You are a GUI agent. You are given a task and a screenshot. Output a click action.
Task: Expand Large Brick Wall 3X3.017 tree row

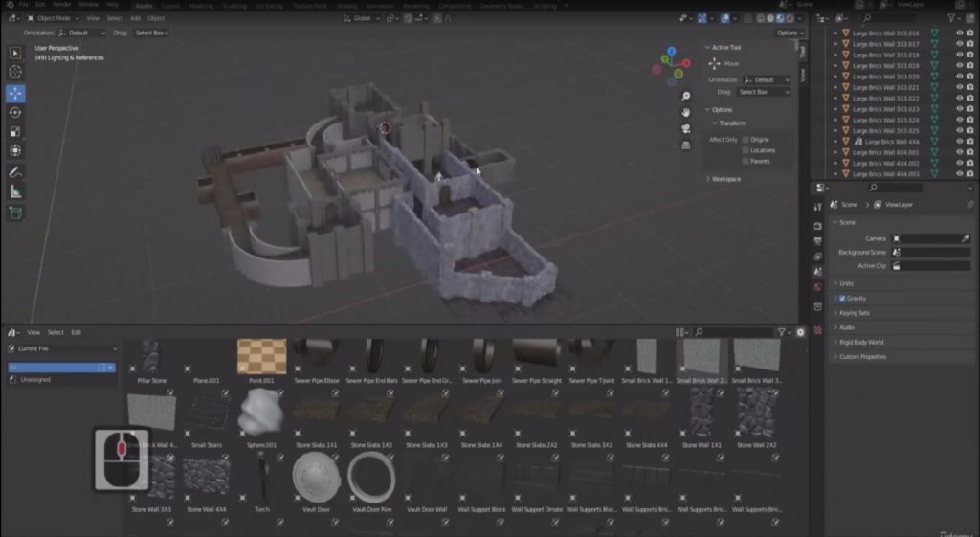click(835, 44)
